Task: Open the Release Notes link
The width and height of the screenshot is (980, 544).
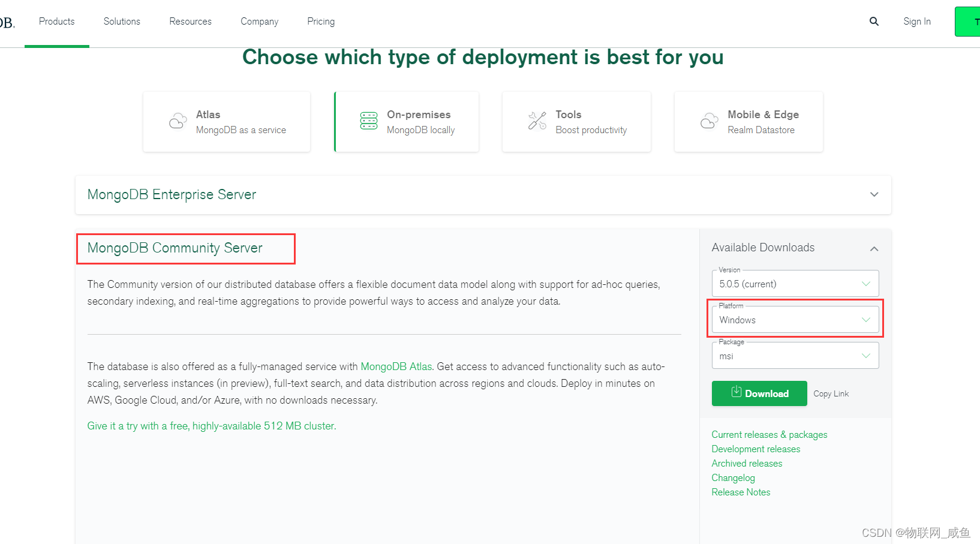Action: click(x=741, y=492)
